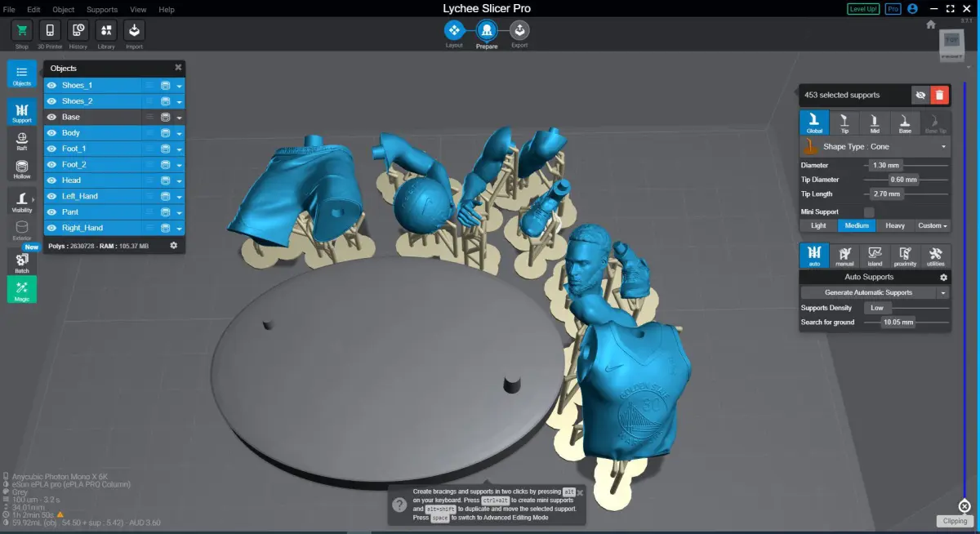Expand dropdown arrow for Pant row
This screenshot has width=980, height=534.
click(179, 212)
